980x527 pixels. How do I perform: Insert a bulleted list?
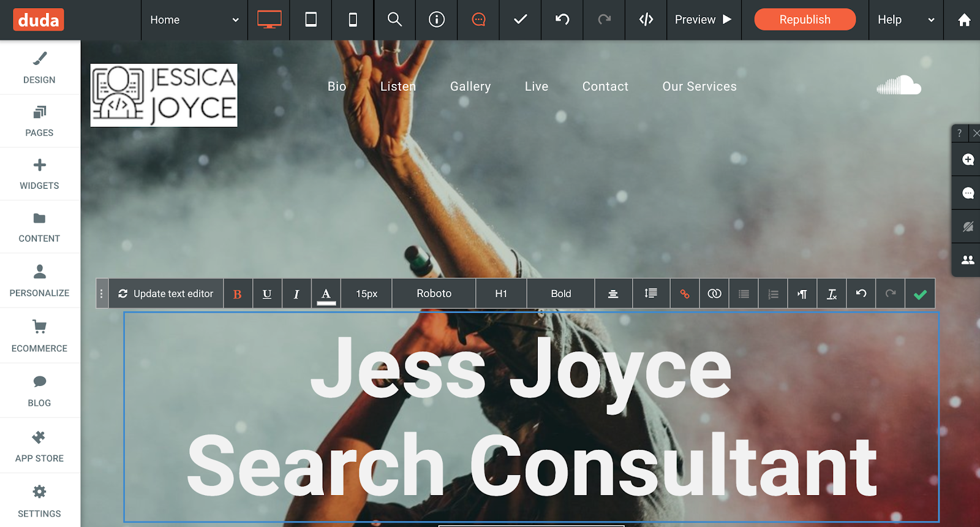point(744,294)
